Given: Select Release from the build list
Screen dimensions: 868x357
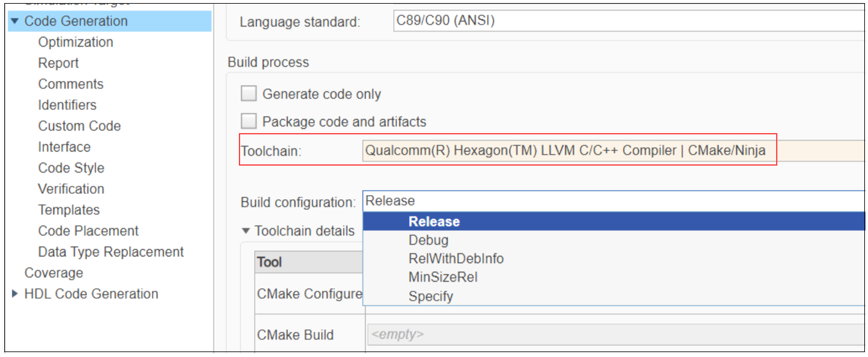Looking at the screenshot, I should click(434, 222).
